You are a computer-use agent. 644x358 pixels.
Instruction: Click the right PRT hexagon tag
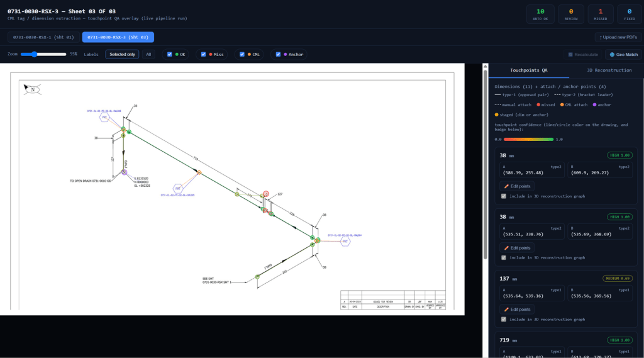[345, 242]
